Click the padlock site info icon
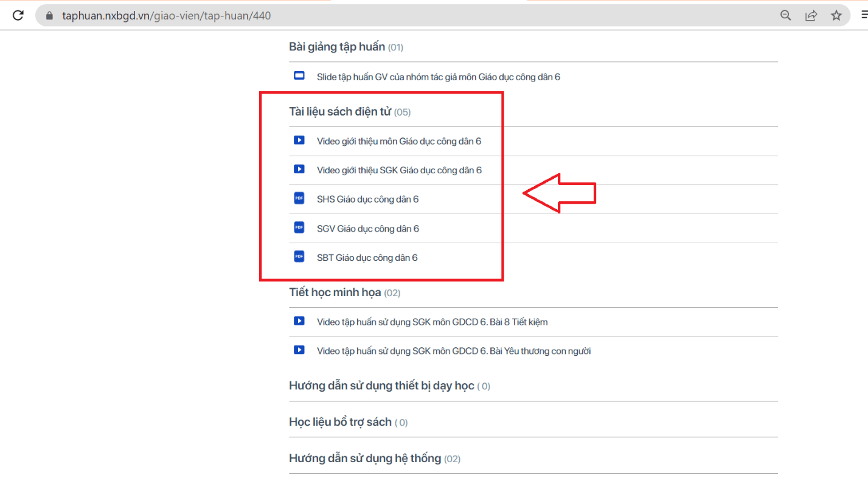This screenshot has height=478, width=868. [x=50, y=16]
